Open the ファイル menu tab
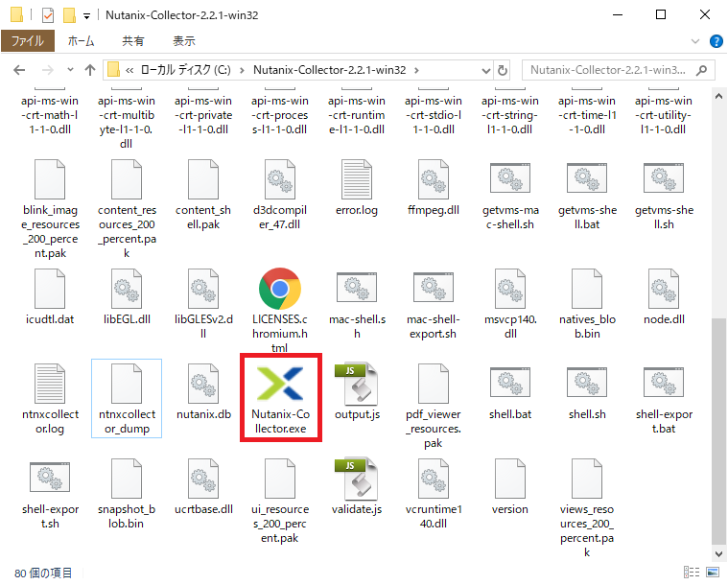This screenshot has height=585, width=728. (28, 41)
